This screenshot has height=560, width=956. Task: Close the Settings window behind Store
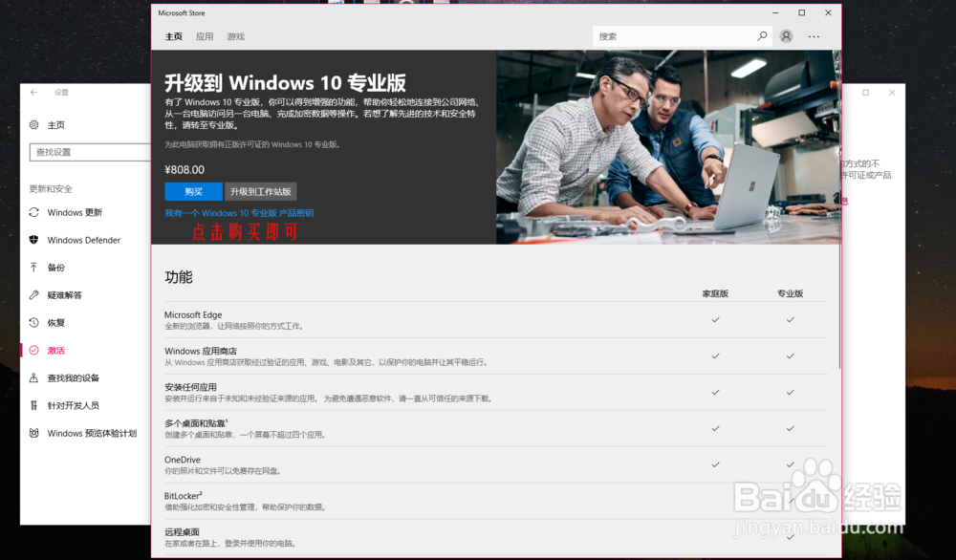tap(892, 93)
